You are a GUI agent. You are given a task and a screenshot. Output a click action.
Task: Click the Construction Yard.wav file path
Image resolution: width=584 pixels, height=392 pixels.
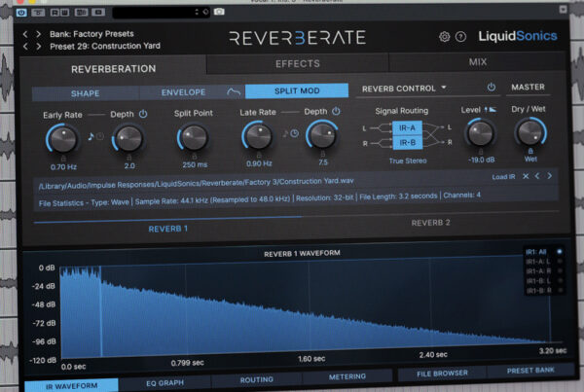point(197,183)
